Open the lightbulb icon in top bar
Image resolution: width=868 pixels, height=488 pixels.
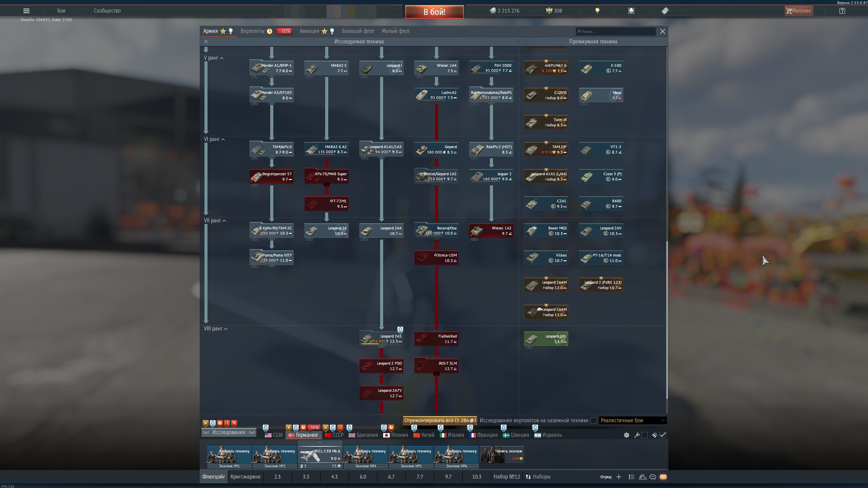point(597,11)
